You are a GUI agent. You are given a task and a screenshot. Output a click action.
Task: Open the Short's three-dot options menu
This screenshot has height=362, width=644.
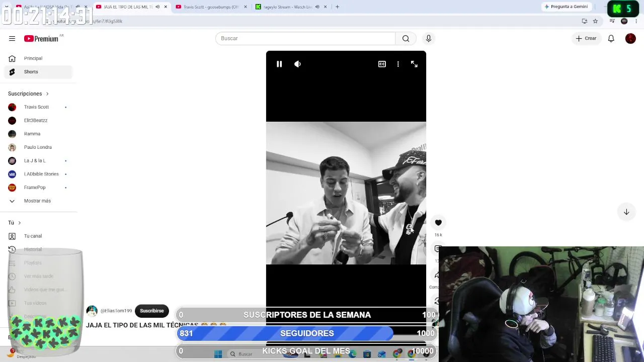tap(398, 64)
